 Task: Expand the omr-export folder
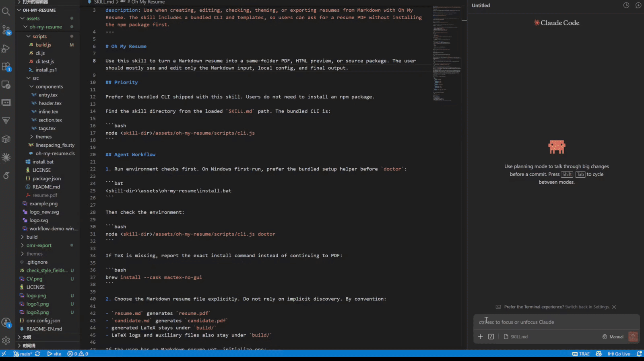[39, 245]
